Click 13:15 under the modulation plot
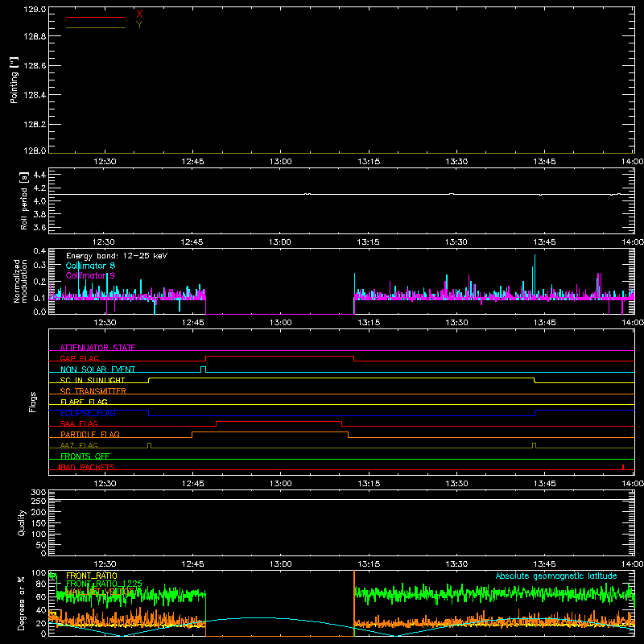Image resolution: width=644 pixels, height=644 pixels. (x=369, y=323)
